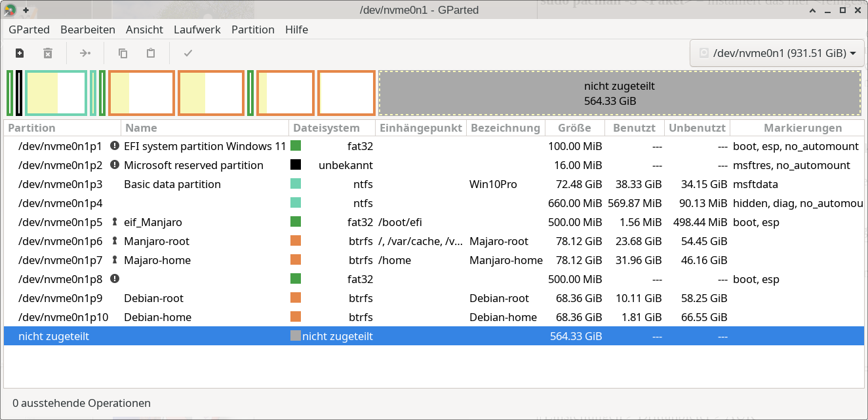Image resolution: width=868 pixels, height=420 pixels.
Task: Click name 'Basic data partition'
Action: coord(172,184)
